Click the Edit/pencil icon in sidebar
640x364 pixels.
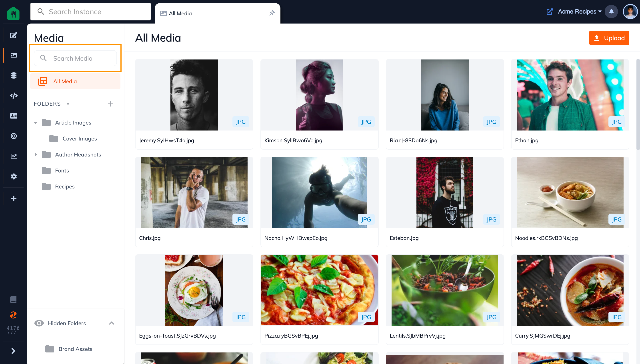point(13,35)
